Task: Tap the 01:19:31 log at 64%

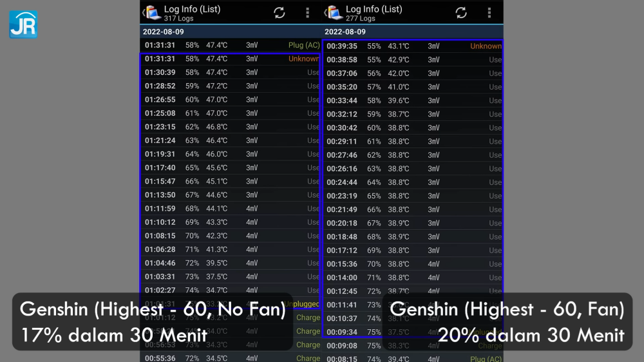Action: [231, 154]
